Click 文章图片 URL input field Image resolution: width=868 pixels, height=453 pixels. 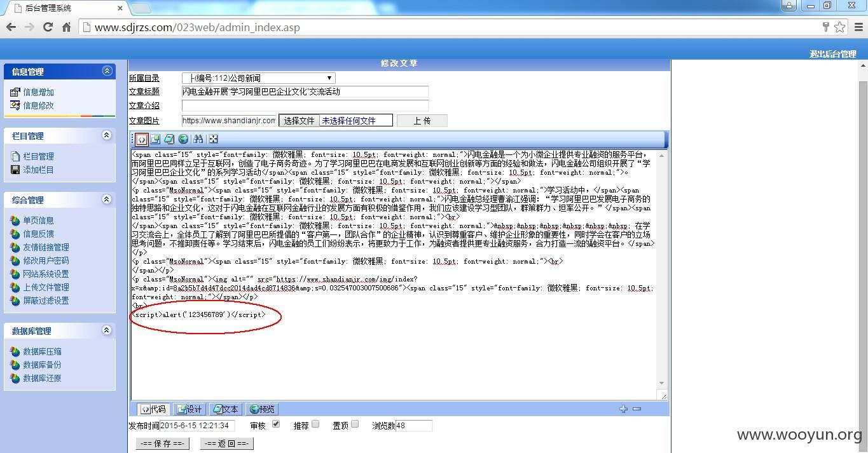click(230, 121)
